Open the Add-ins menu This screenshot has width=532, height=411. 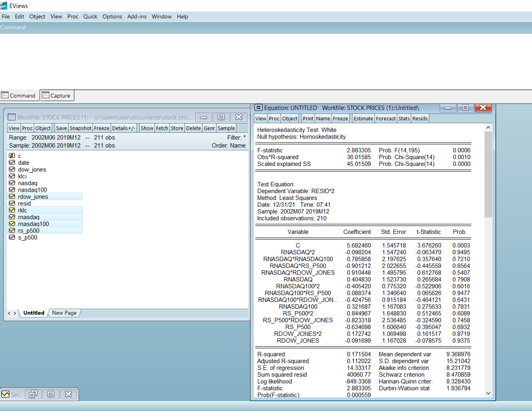[136, 16]
